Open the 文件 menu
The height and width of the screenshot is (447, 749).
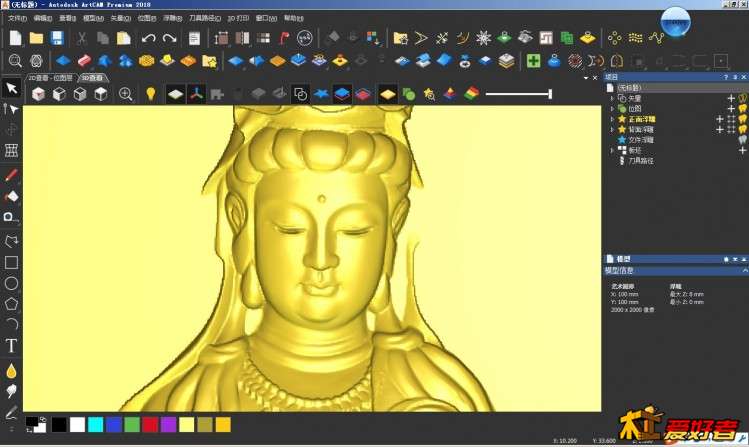click(x=17, y=18)
